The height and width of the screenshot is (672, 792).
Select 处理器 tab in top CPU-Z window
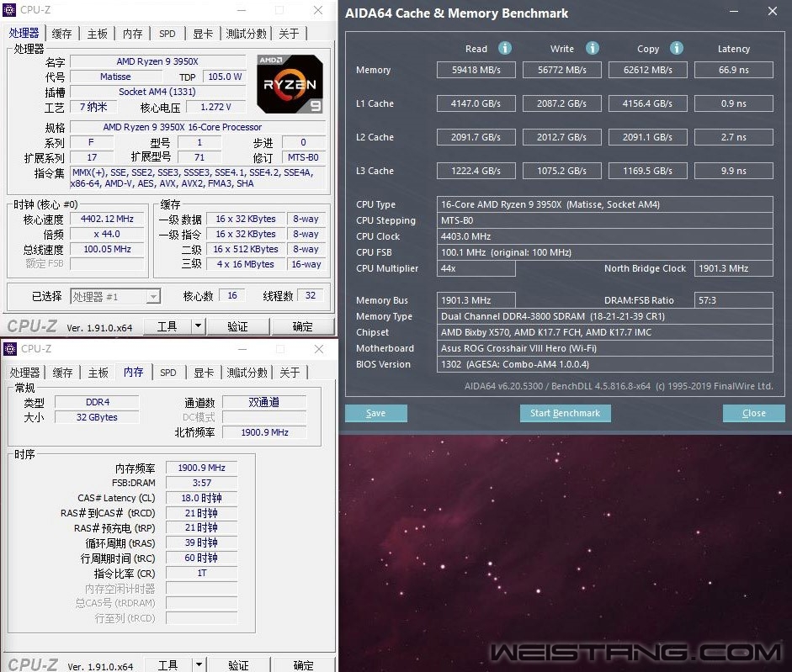pyautogui.click(x=24, y=34)
